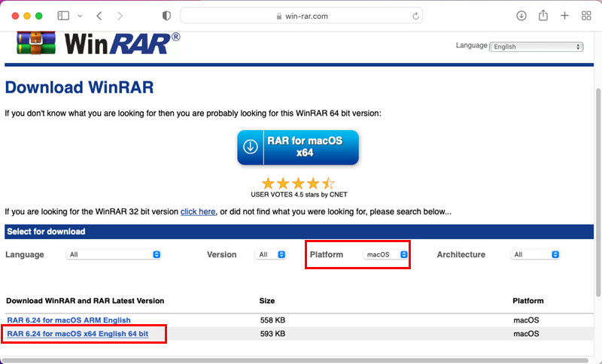Viewport: 602px width, 364px height.
Task: Open the Architecture filter dropdown
Action: point(535,254)
